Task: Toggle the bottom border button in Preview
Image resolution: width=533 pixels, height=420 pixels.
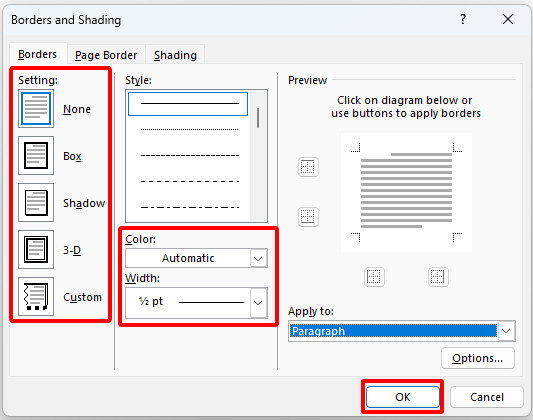Action: coord(308,217)
